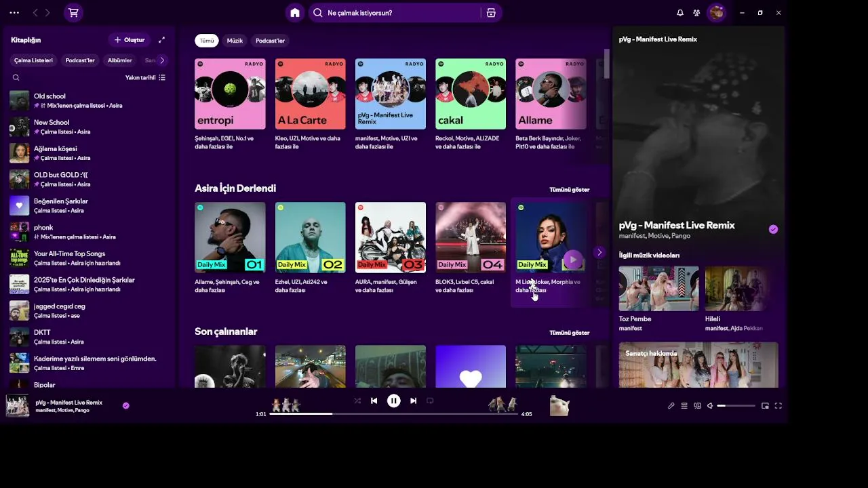Go forward with the right arrow

(47, 13)
